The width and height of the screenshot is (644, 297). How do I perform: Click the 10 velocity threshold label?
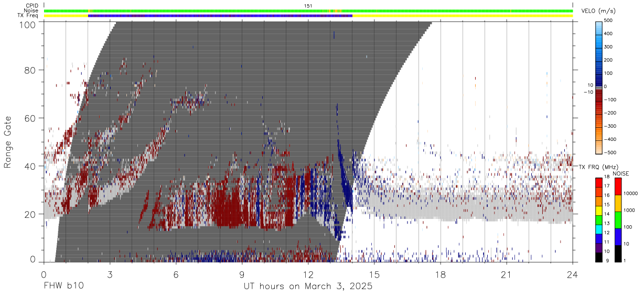point(589,85)
